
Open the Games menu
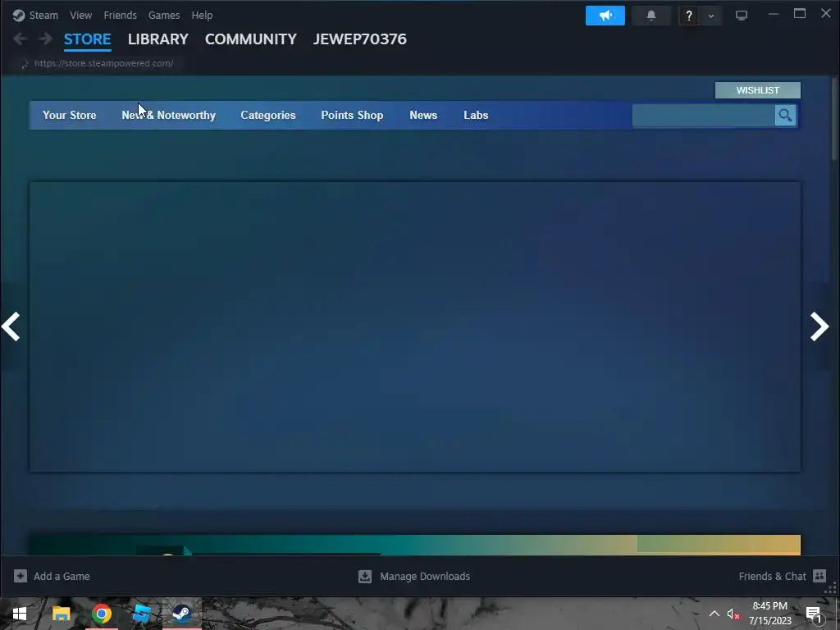[164, 15]
